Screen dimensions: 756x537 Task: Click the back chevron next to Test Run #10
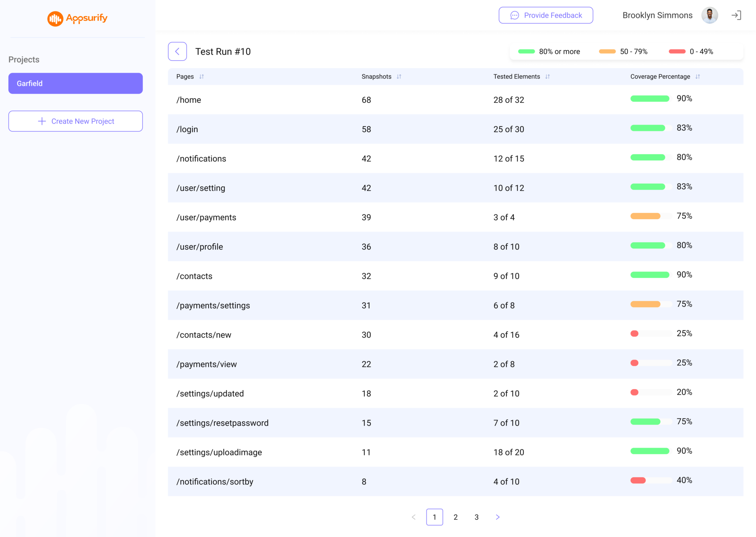pos(177,51)
